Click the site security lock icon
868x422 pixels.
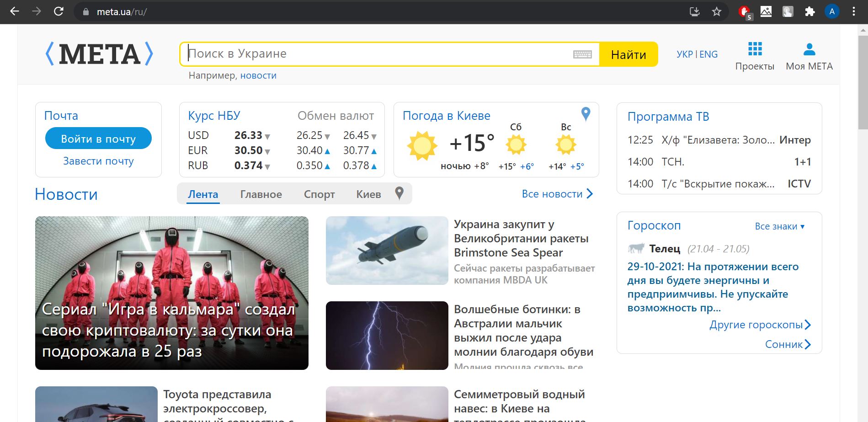(x=85, y=12)
